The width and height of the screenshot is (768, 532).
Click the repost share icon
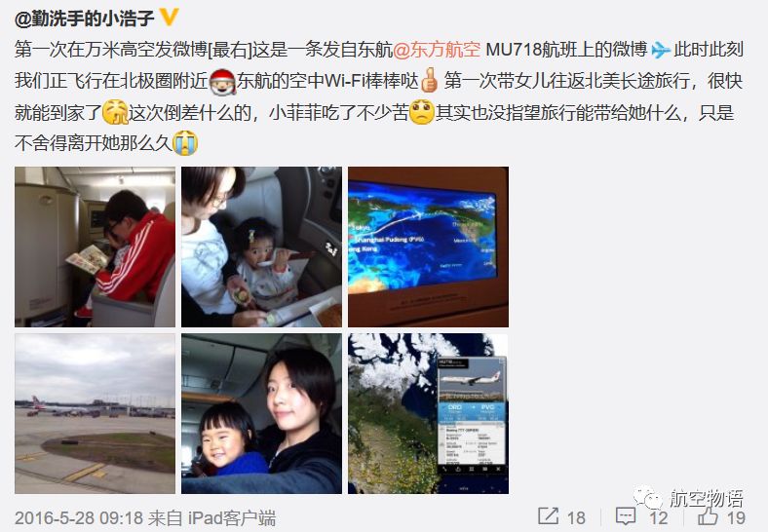pos(548,515)
